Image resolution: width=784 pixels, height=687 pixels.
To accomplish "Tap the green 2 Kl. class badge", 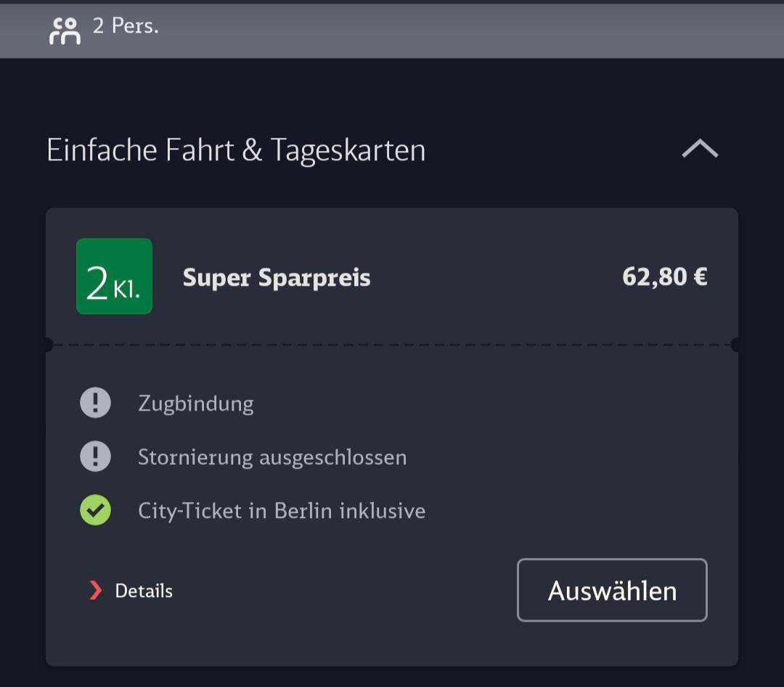I will pyautogui.click(x=114, y=276).
